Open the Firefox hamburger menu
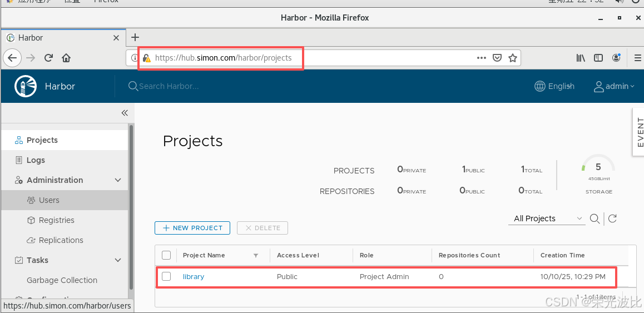Viewport: 644px width, 313px height. point(638,58)
